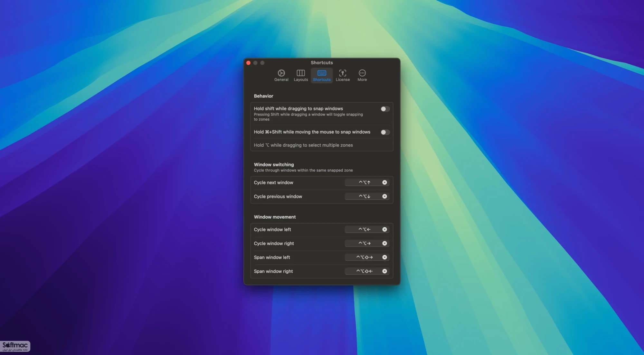This screenshot has width=644, height=355.
Task: Open the License tab
Action: (x=343, y=76)
